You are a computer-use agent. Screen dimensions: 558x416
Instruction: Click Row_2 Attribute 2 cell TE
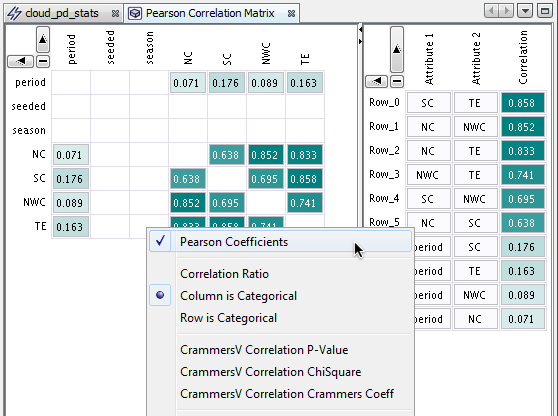(x=476, y=151)
